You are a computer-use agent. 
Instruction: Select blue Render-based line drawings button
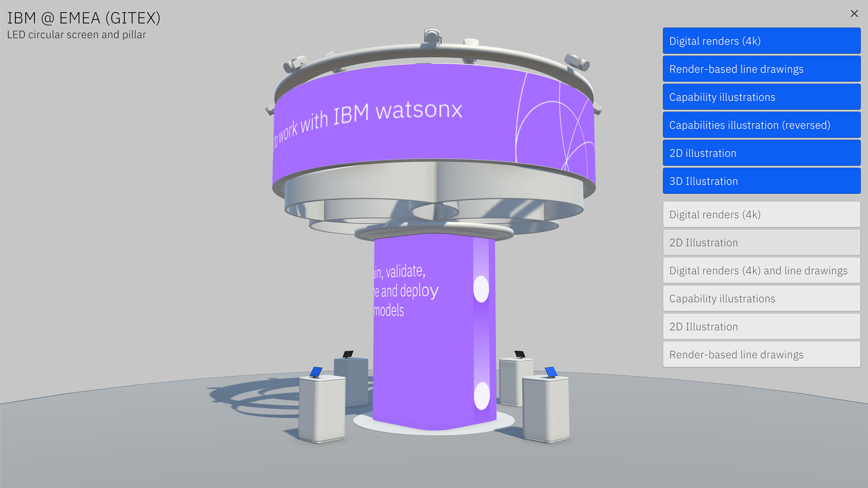pos(761,69)
